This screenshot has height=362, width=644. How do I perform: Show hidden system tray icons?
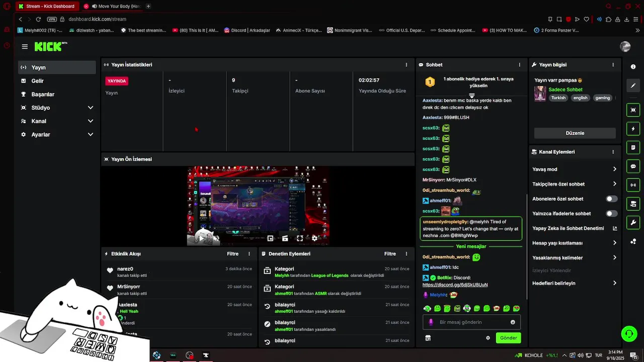pos(564,355)
